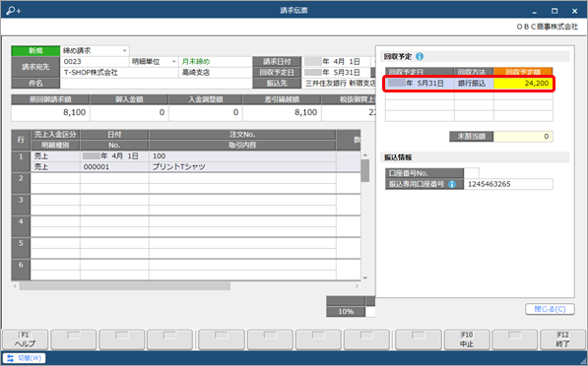Click the 前回御請求額 value 8,100

coord(50,112)
